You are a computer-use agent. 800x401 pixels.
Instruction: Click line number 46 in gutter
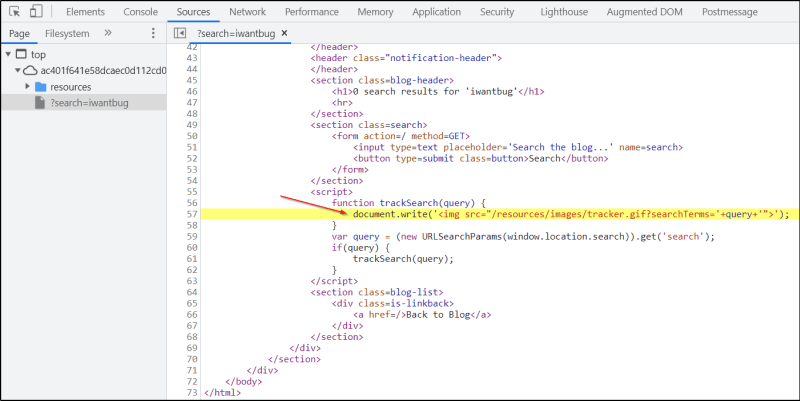(x=192, y=92)
